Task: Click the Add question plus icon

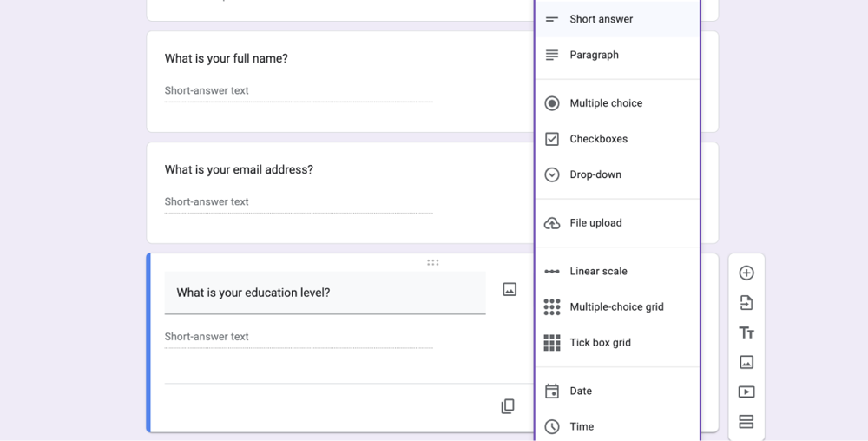Action: click(746, 273)
